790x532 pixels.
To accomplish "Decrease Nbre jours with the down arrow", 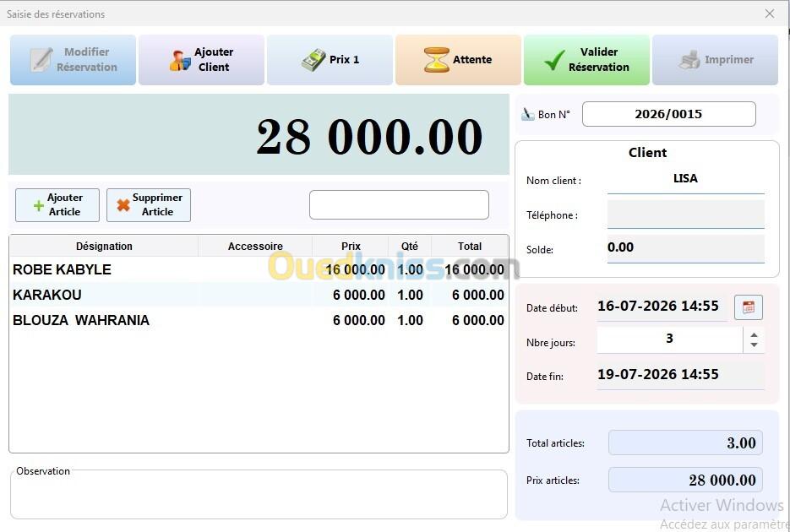I will (x=754, y=345).
